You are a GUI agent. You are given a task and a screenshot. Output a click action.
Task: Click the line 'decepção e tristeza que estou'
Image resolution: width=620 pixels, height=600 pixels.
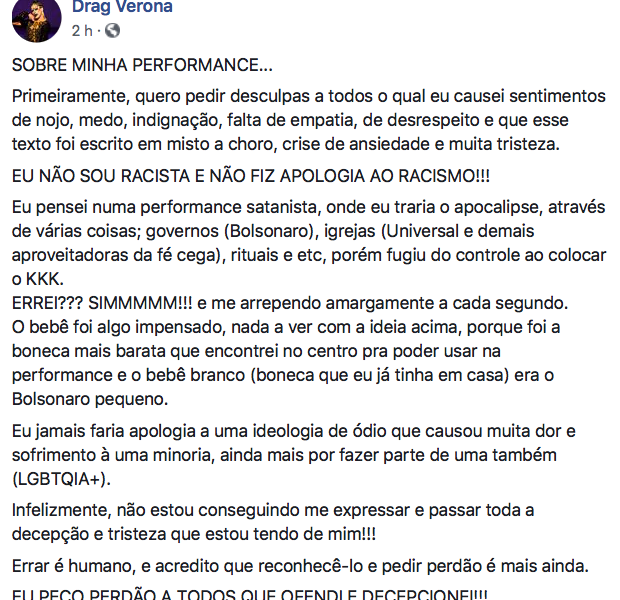[194, 534]
